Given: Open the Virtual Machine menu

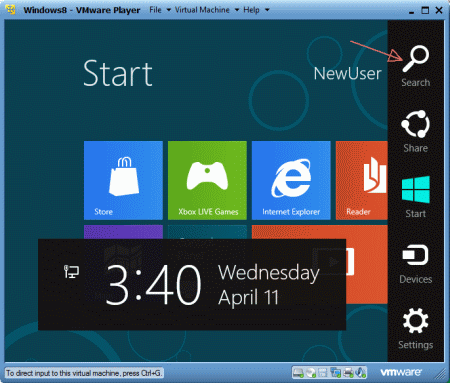Looking at the screenshot, I should pos(202,10).
